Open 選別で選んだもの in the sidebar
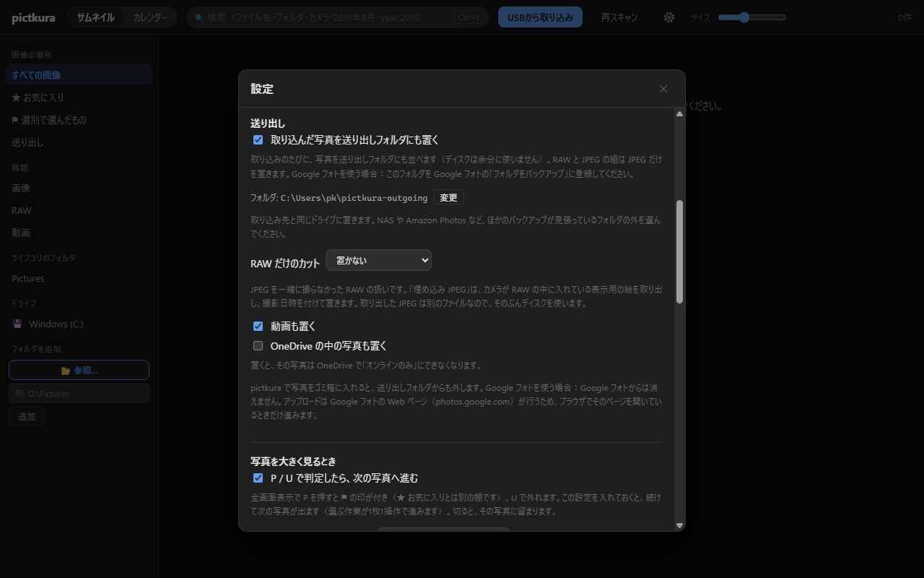This screenshot has width=924, height=578. (79, 120)
